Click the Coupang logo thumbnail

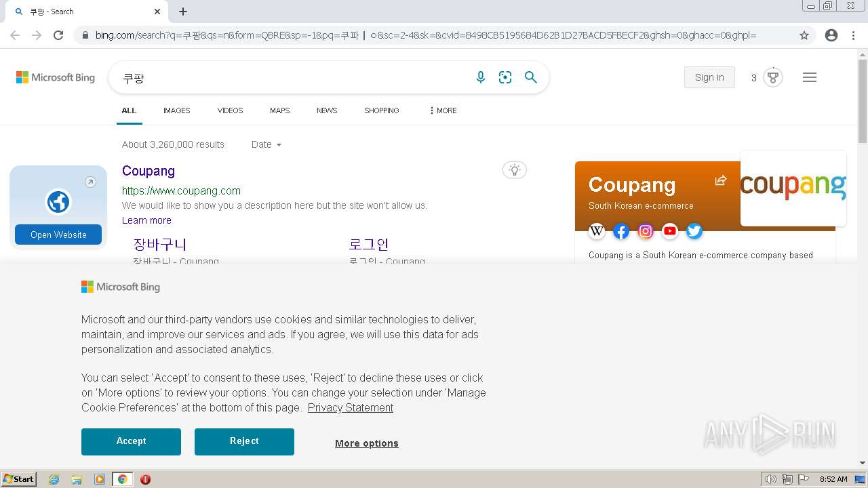click(793, 188)
